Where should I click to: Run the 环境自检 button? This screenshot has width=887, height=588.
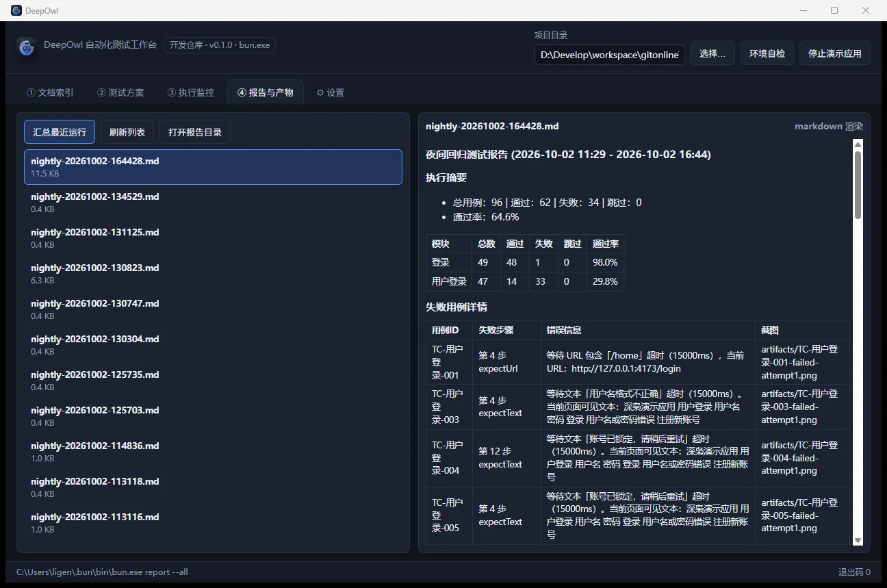767,53
